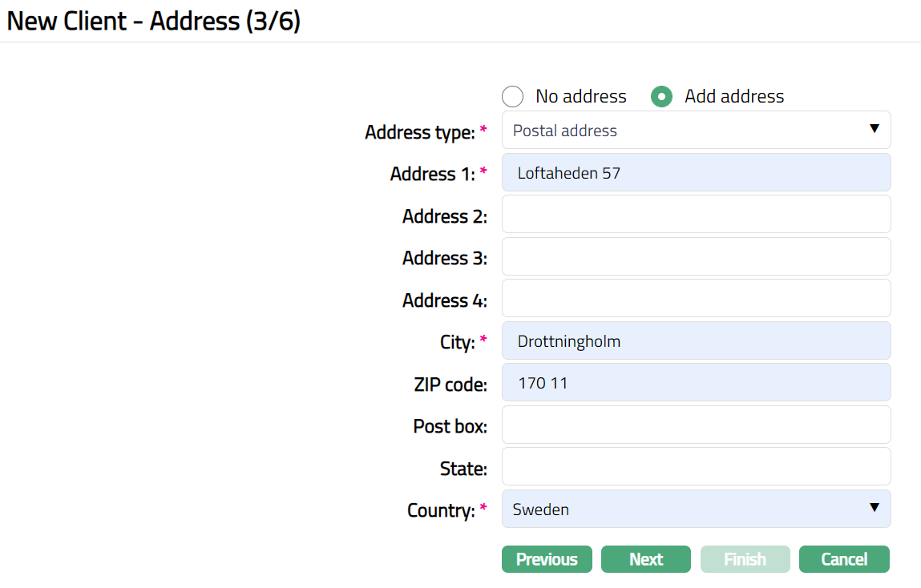Select the Post box input field
Viewport: 921px width, 588px height.
tap(695, 425)
